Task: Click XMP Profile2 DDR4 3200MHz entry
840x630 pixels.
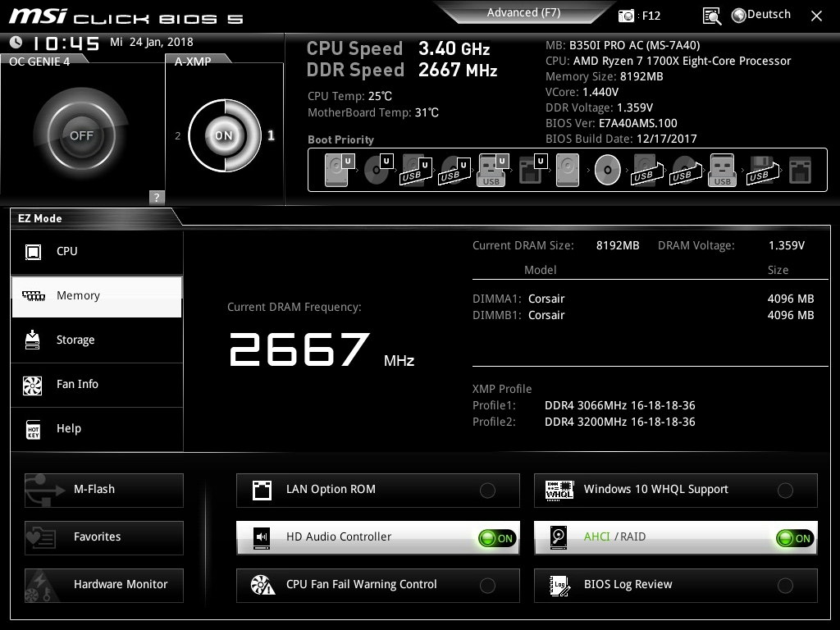Action: 620,422
